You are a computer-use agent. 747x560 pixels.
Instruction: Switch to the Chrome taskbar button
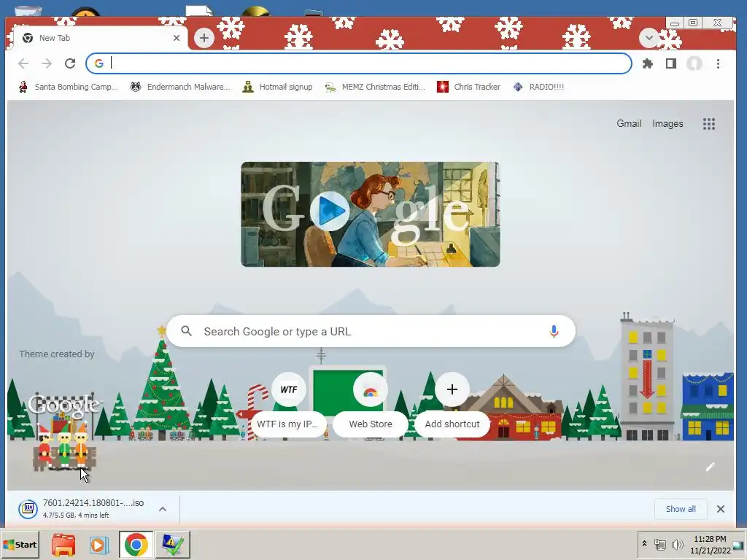tap(136, 544)
